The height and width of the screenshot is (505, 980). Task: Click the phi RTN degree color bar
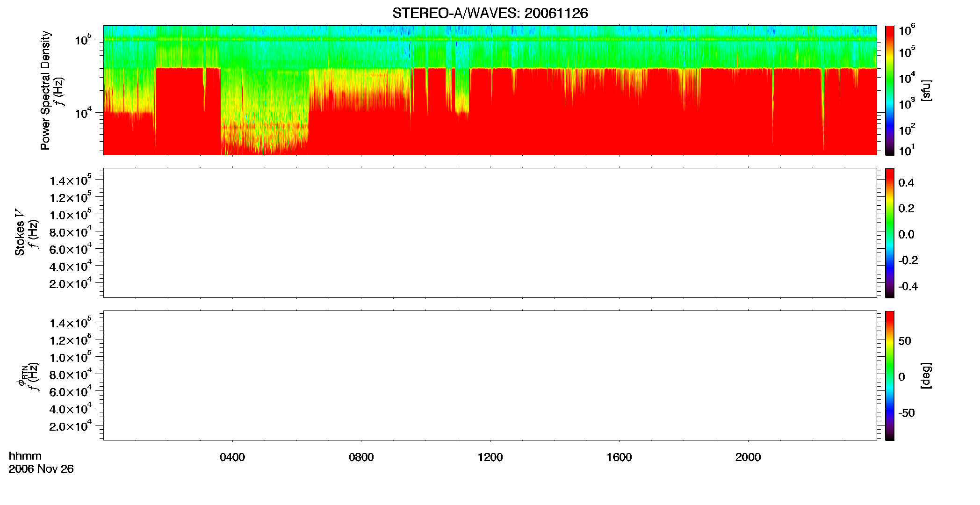point(890,375)
